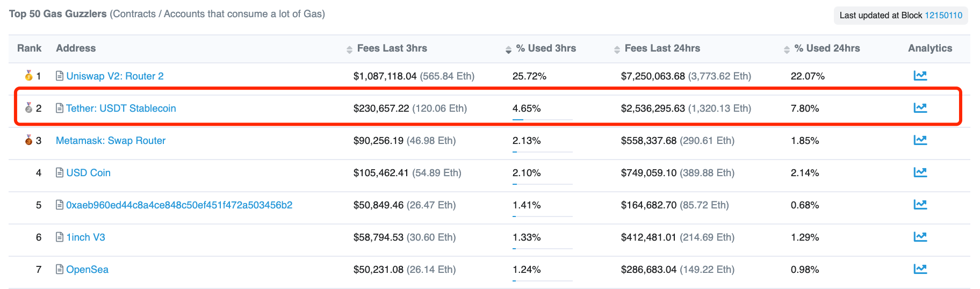Select the $50,231.08 fees value
Viewport: 980px width, 289px height.
[378, 270]
